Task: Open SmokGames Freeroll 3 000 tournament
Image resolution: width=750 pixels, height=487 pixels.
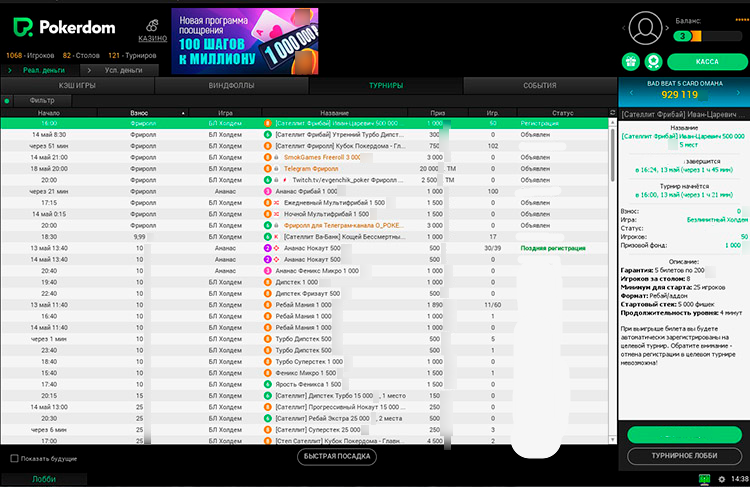Action: click(x=322, y=157)
